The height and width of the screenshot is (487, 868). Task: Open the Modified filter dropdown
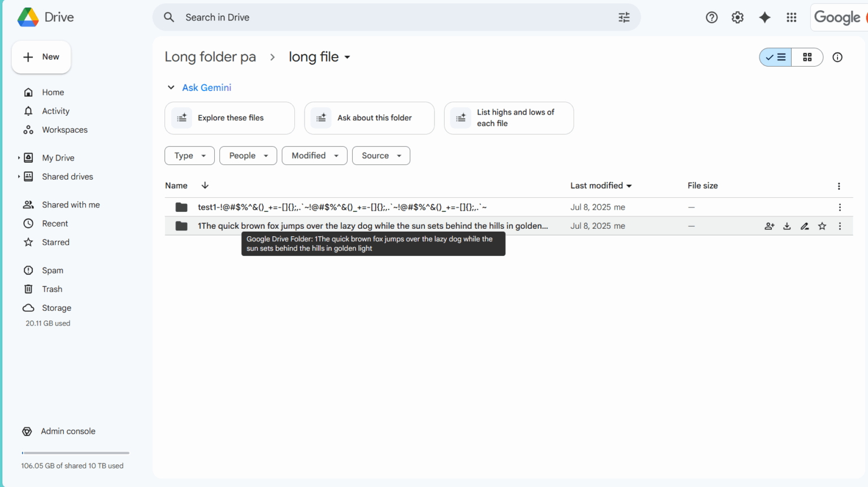[x=314, y=155]
